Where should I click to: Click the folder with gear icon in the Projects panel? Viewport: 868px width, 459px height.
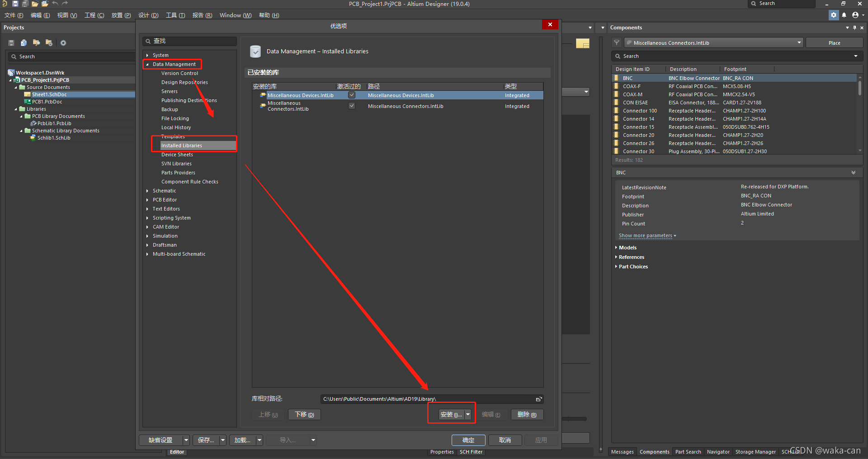[49, 43]
